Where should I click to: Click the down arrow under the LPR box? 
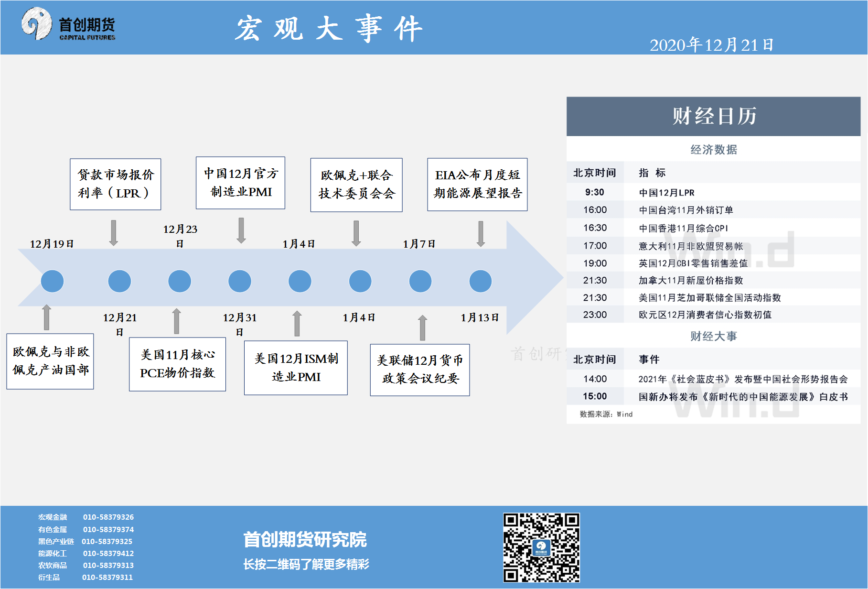point(114,233)
